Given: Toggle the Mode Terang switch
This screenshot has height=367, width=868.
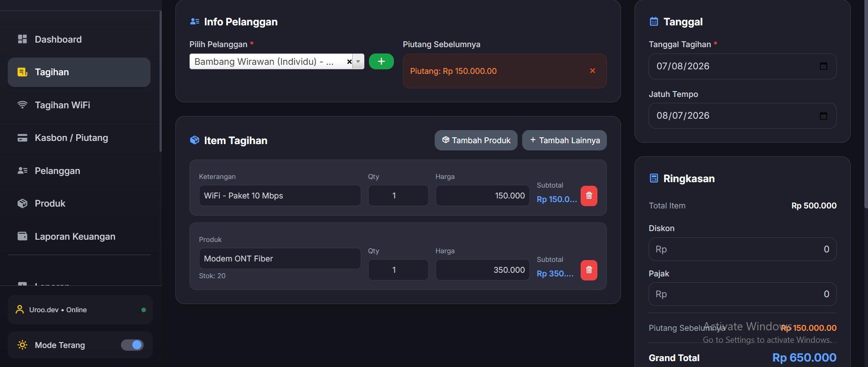Looking at the screenshot, I should coord(132,345).
